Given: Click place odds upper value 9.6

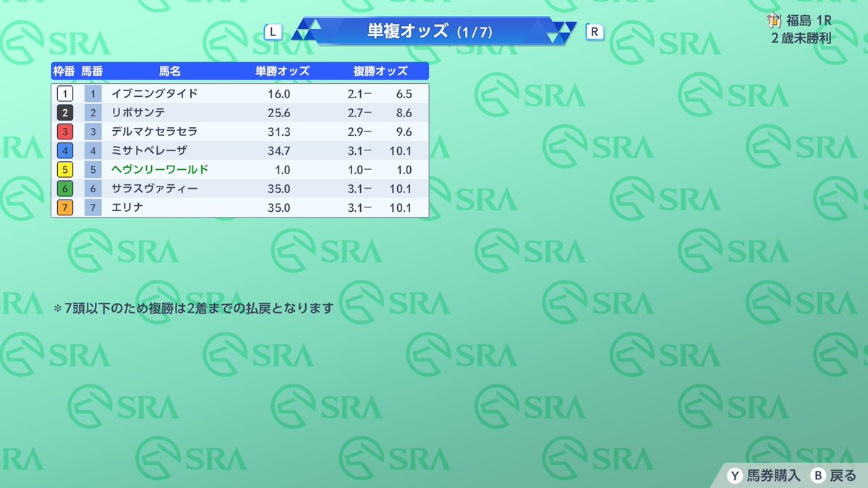Looking at the screenshot, I should [404, 132].
